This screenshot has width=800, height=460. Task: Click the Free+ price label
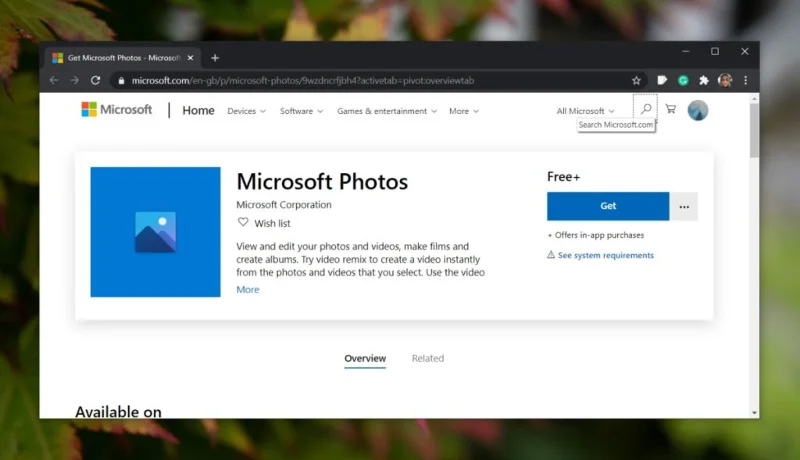point(563,176)
